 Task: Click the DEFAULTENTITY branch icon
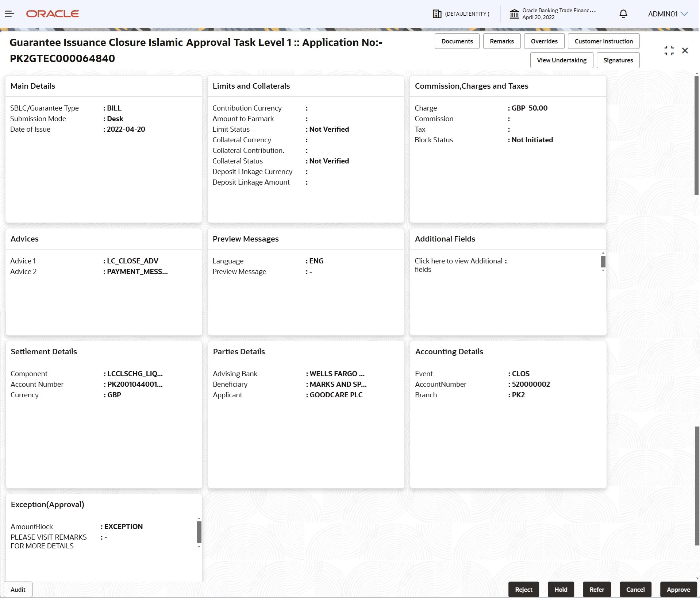point(437,14)
